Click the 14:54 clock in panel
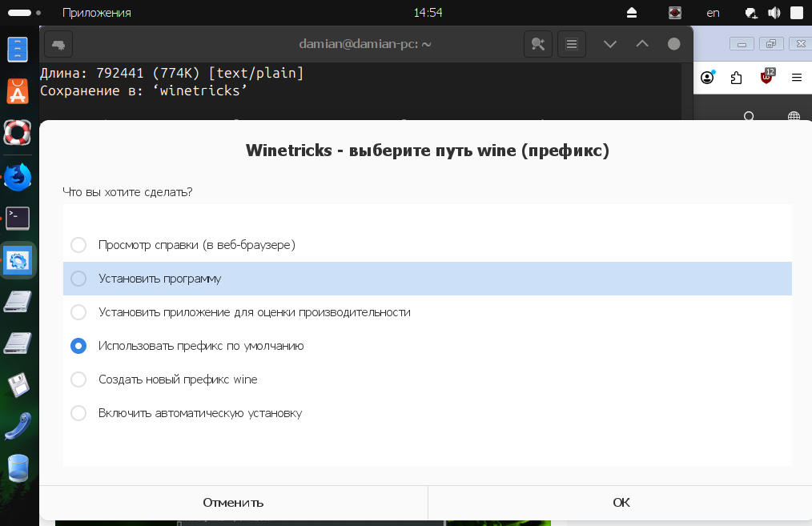Image resolution: width=812 pixels, height=526 pixels. [x=428, y=13]
